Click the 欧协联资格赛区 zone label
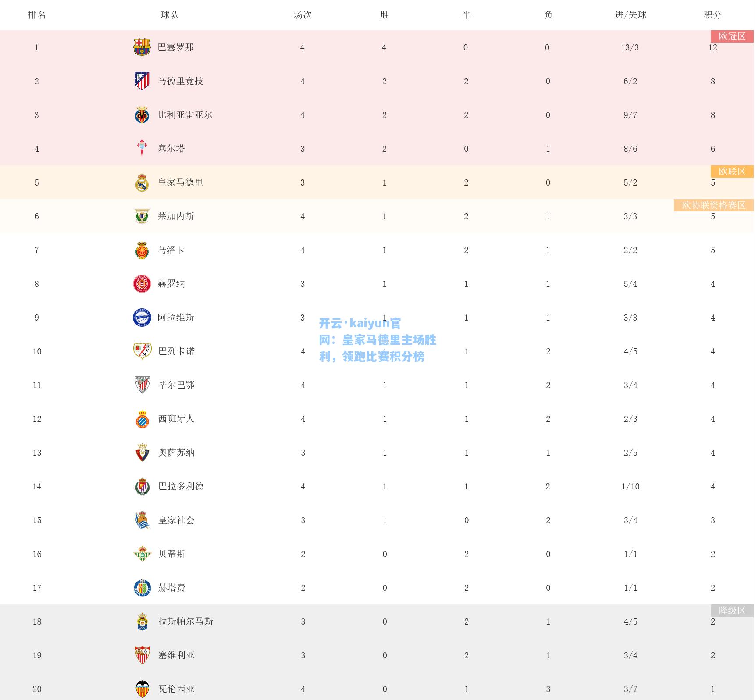This screenshot has height=700, width=755. click(714, 205)
